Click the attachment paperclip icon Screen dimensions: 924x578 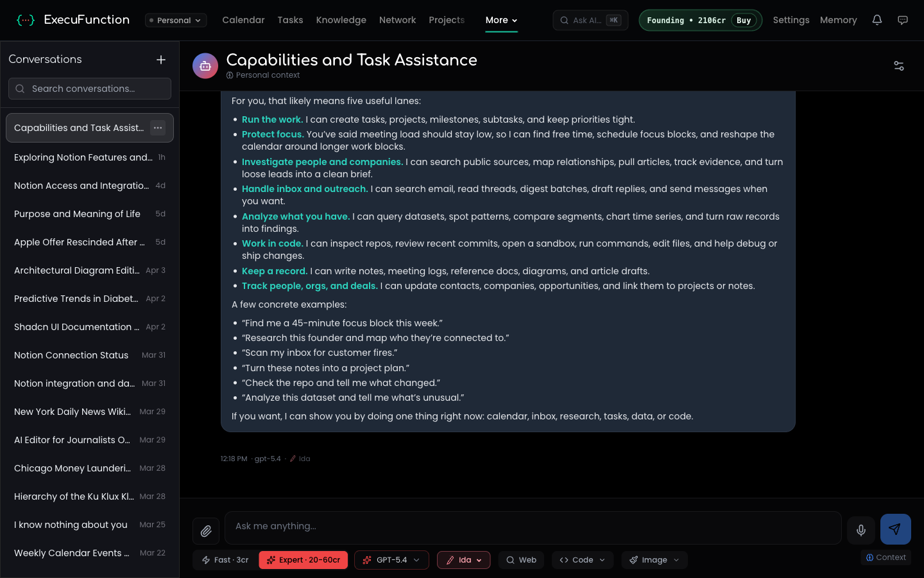tap(205, 531)
